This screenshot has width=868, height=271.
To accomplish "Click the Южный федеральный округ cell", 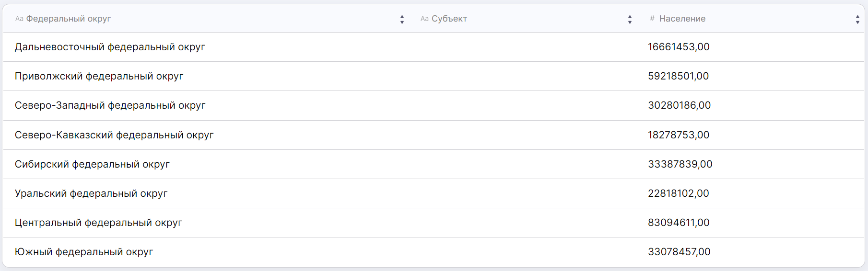I will point(84,252).
